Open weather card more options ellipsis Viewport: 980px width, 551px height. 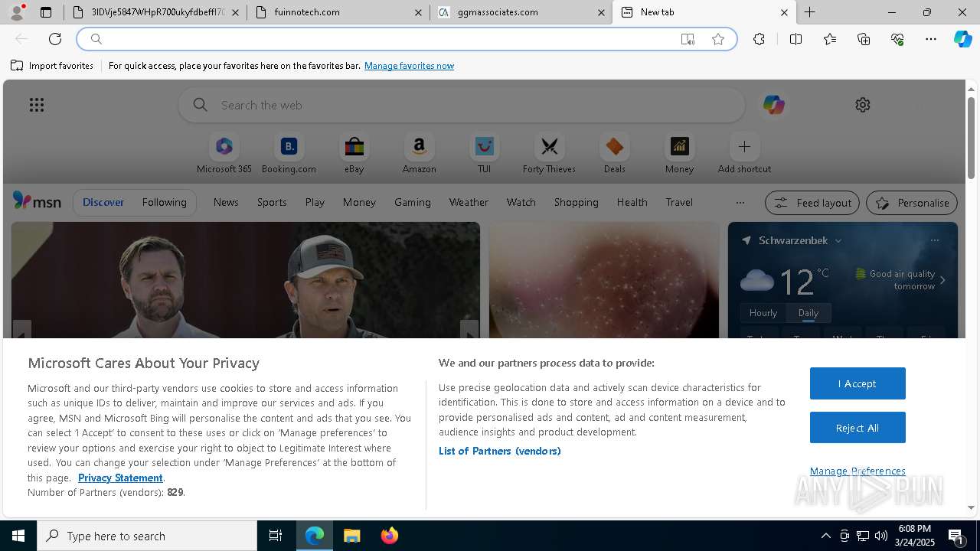click(934, 240)
